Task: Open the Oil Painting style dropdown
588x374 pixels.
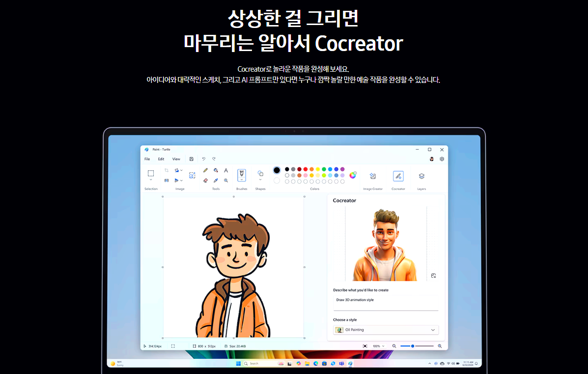Action: click(386, 329)
